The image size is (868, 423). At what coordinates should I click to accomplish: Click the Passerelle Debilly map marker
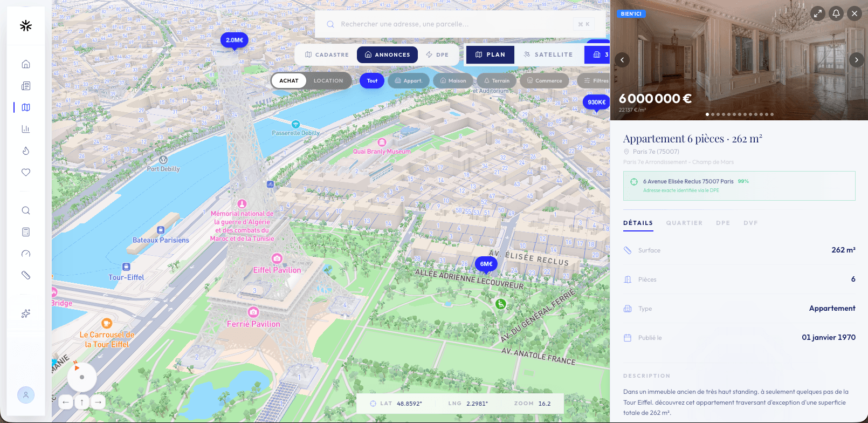pyautogui.click(x=295, y=125)
